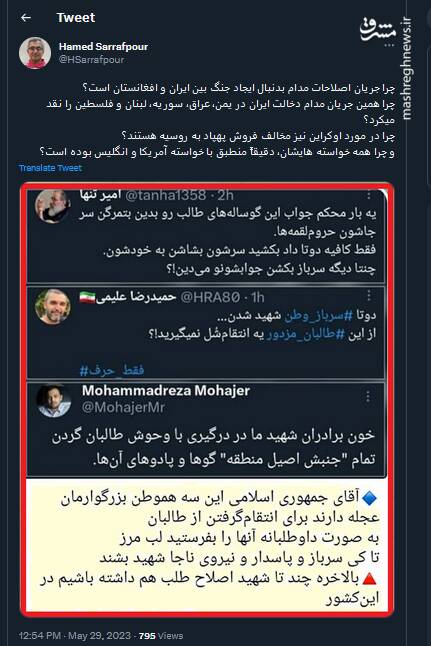Open the 795 Views count
This screenshot has width=431, height=646.
point(161,636)
